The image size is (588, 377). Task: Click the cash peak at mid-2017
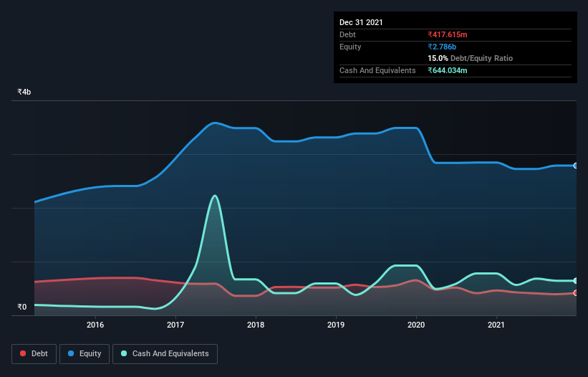click(x=214, y=196)
